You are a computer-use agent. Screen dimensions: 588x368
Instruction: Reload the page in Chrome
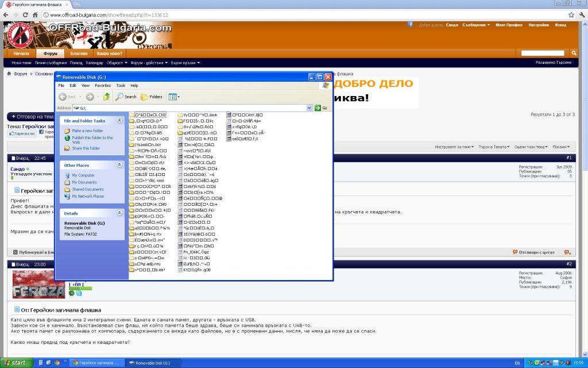pyautogui.click(x=25, y=15)
